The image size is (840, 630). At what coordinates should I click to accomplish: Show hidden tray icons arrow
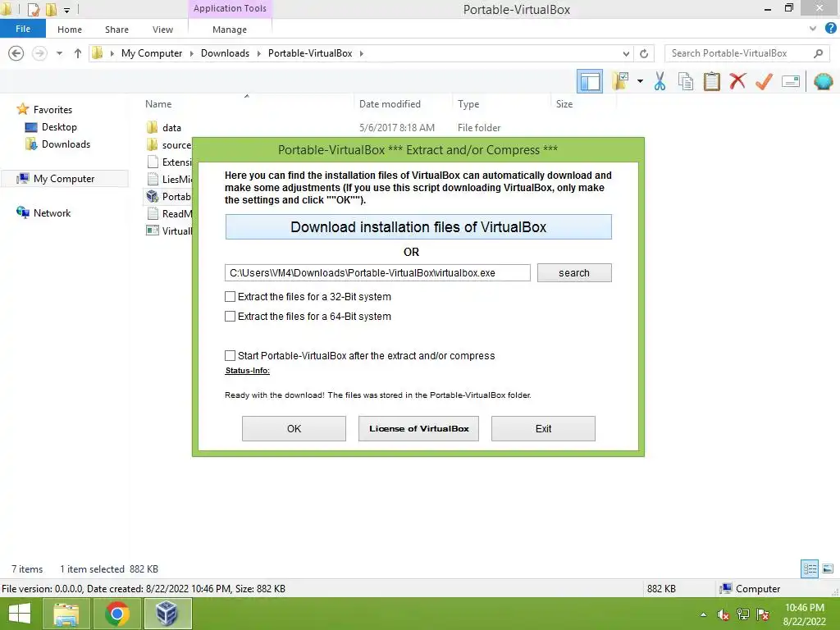click(x=703, y=614)
